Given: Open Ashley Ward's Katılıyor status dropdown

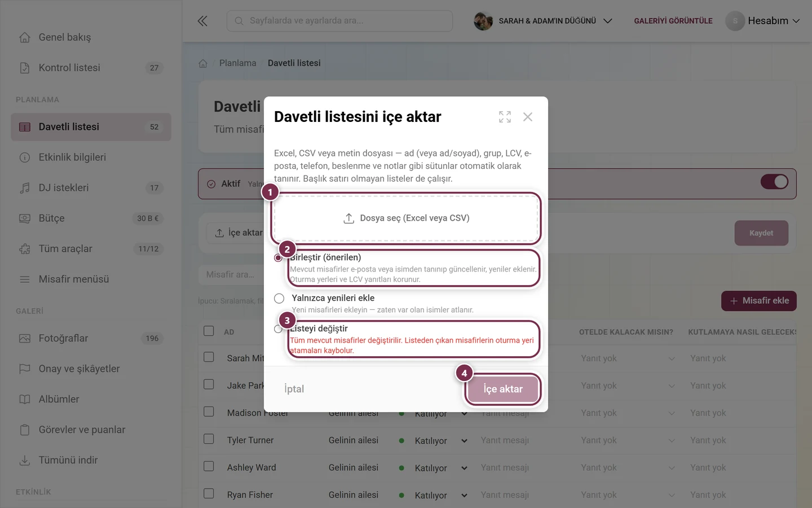Looking at the screenshot, I should [441, 468].
